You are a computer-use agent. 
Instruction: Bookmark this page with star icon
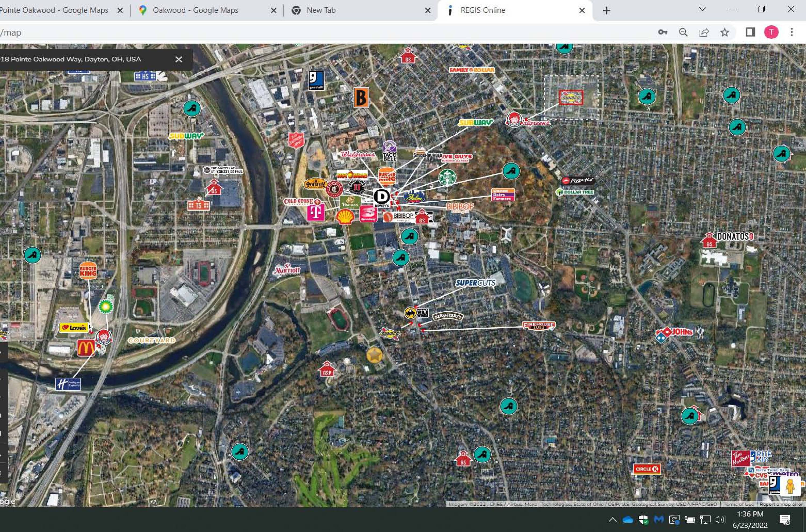click(725, 32)
